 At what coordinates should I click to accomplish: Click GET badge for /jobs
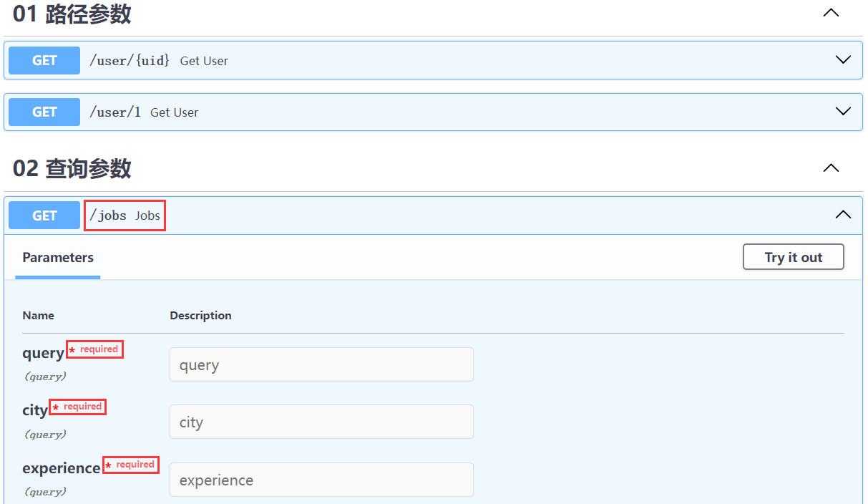pos(44,215)
